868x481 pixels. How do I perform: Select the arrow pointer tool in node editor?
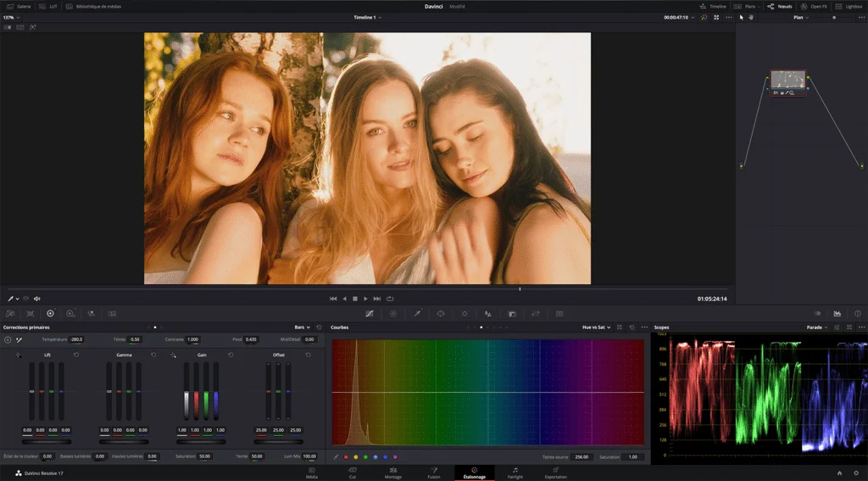click(742, 17)
